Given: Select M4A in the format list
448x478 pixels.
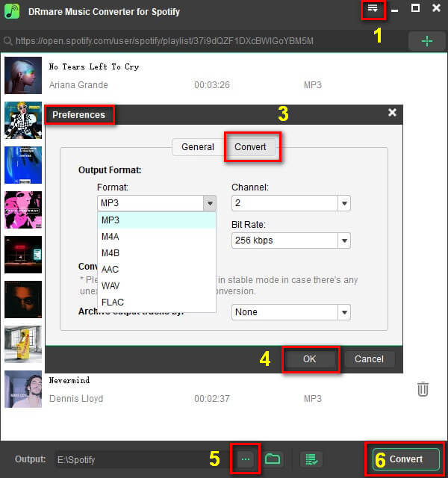Looking at the screenshot, I should coord(157,237).
